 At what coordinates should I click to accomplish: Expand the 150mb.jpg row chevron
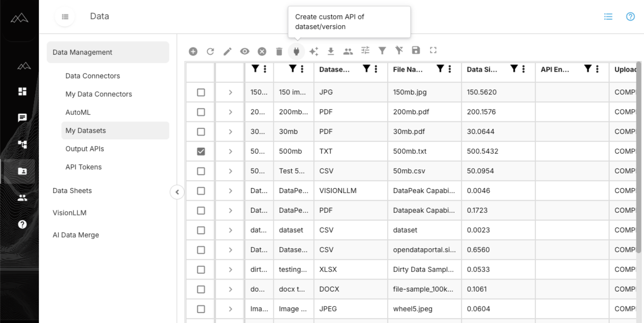click(x=230, y=92)
